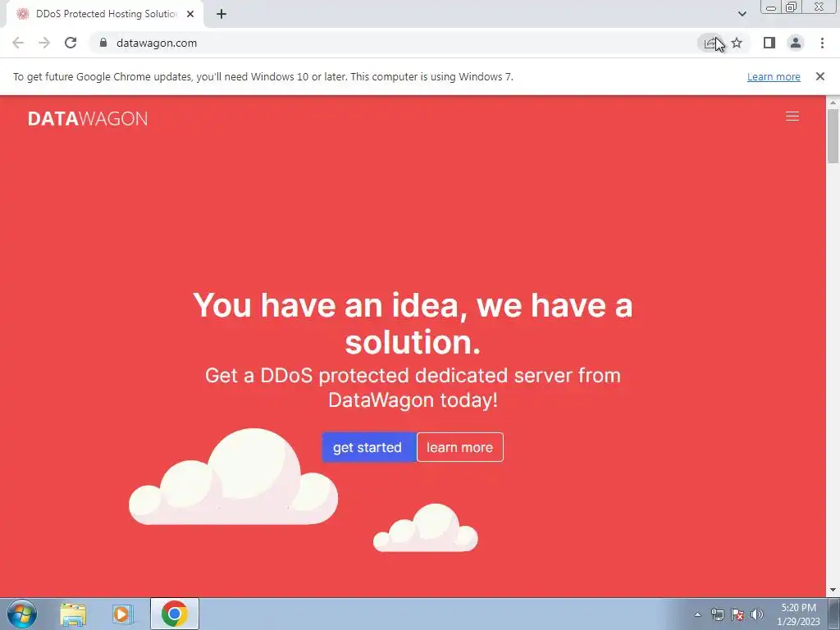
Task: Click the learn more button below the headline
Action: pos(459,447)
